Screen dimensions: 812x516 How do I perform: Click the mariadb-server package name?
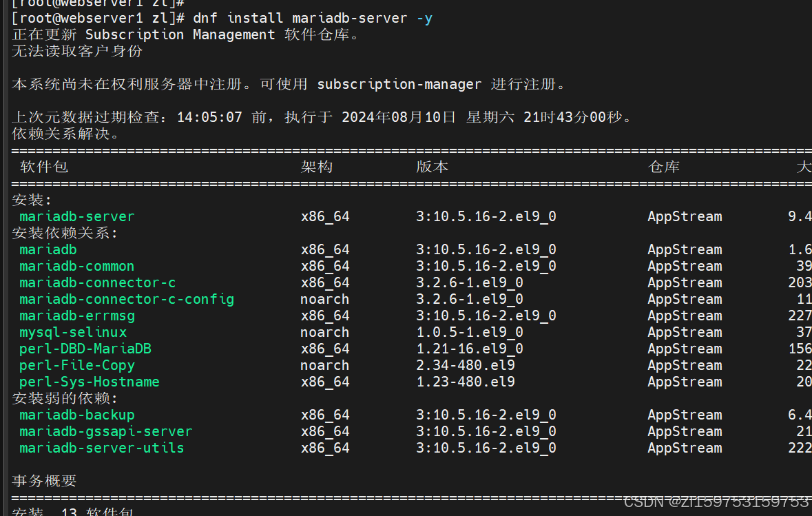point(76,216)
